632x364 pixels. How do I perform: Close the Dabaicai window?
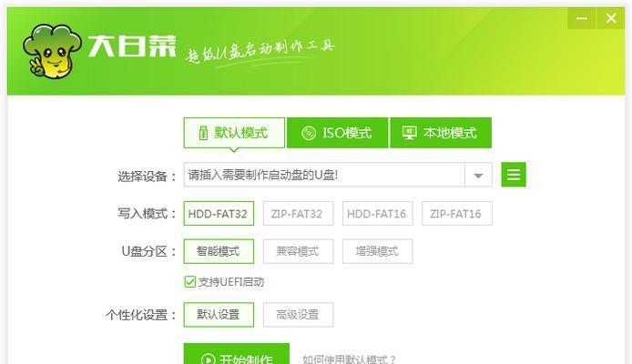pyautogui.click(x=611, y=18)
